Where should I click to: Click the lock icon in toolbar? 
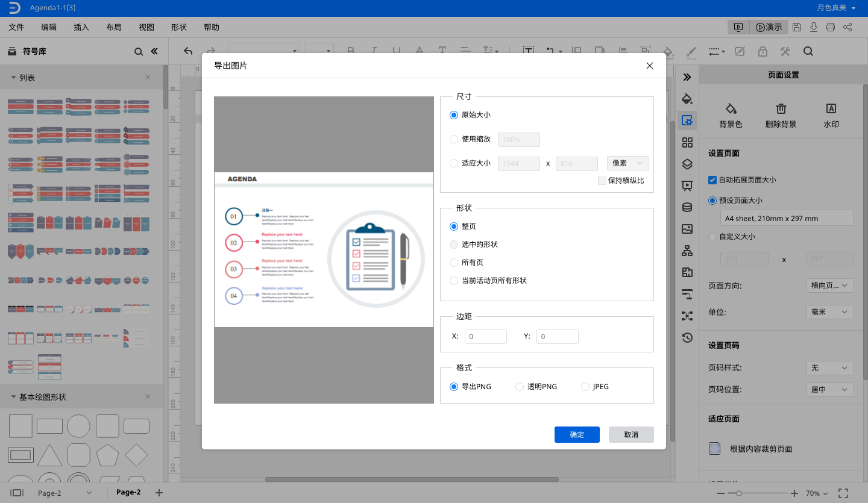[763, 51]
